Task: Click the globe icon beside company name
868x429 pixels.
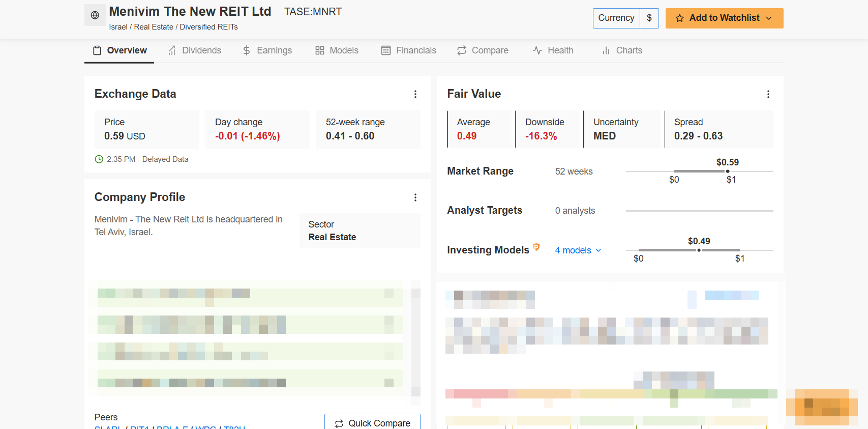Action: pos(95,15)
